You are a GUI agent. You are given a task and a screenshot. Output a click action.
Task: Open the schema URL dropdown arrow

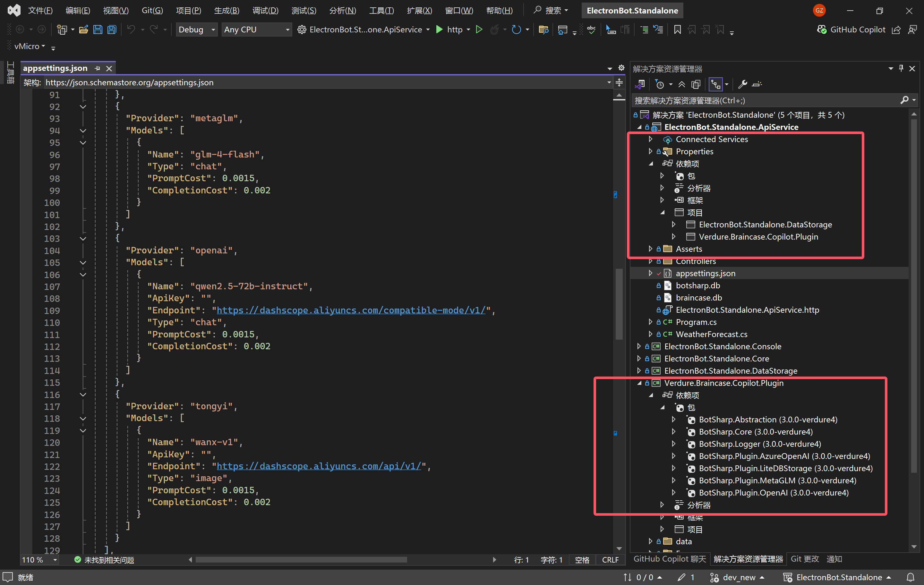point(609,82)
